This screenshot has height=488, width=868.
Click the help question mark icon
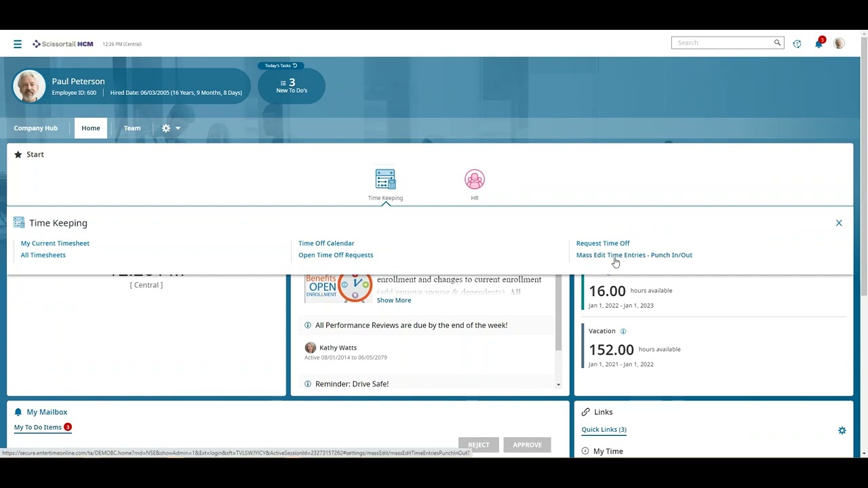point(797,43)
